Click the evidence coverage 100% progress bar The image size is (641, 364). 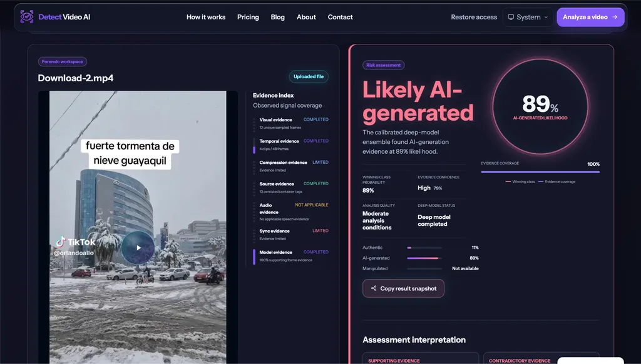pos(540,172)
